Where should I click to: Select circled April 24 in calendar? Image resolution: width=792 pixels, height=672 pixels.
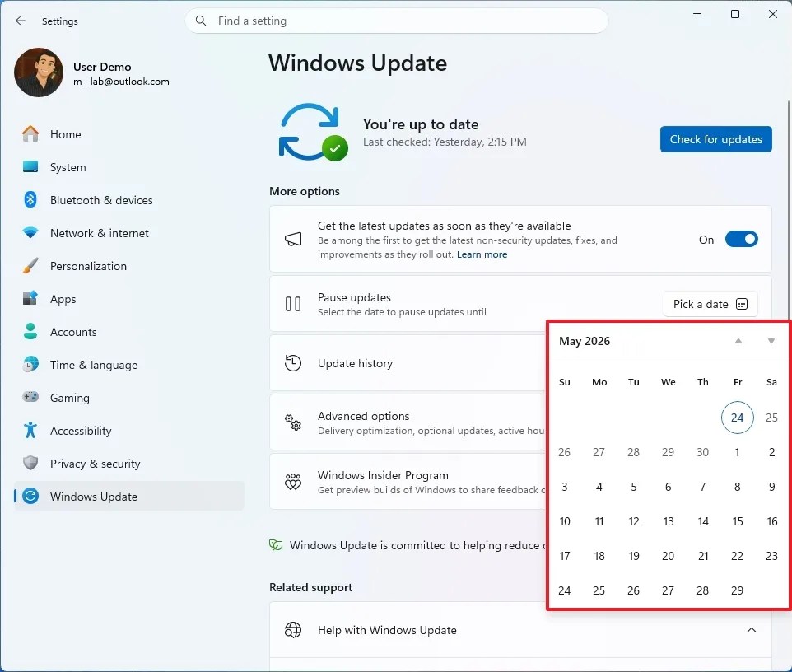click(x=737, y=418)
